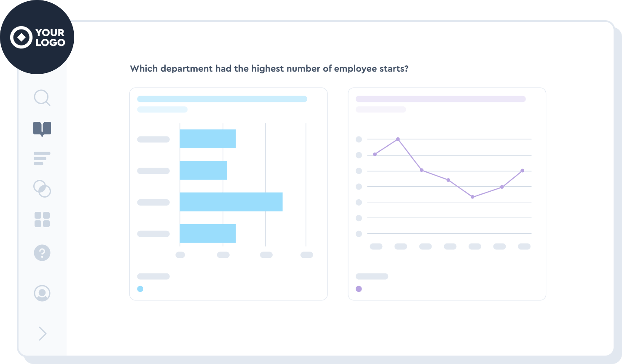Expand the sidebar with chevron arrow

click(43, 334)
